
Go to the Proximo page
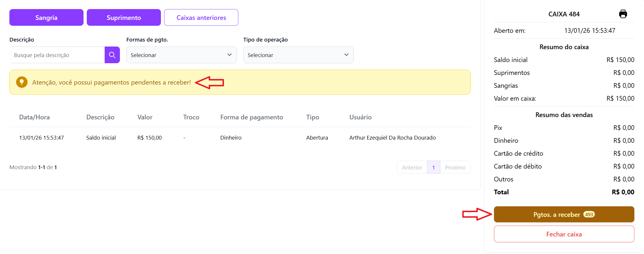455,167
